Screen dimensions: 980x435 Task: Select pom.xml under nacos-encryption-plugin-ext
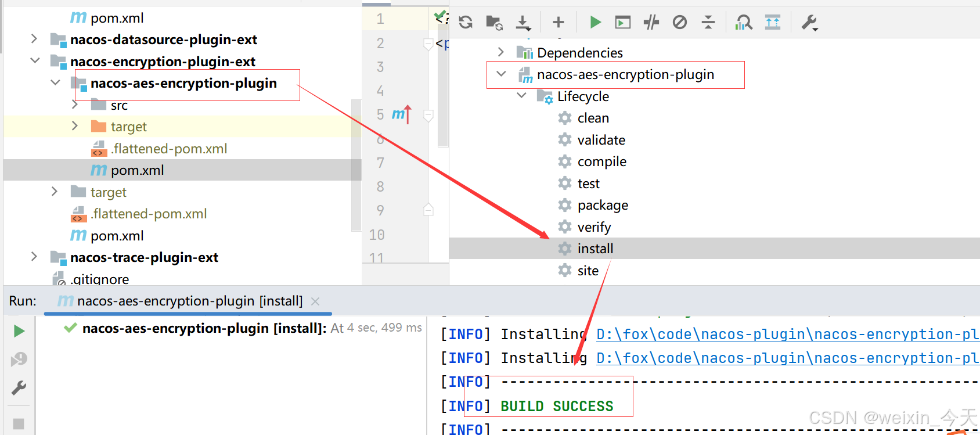click(x=117, y=236)
